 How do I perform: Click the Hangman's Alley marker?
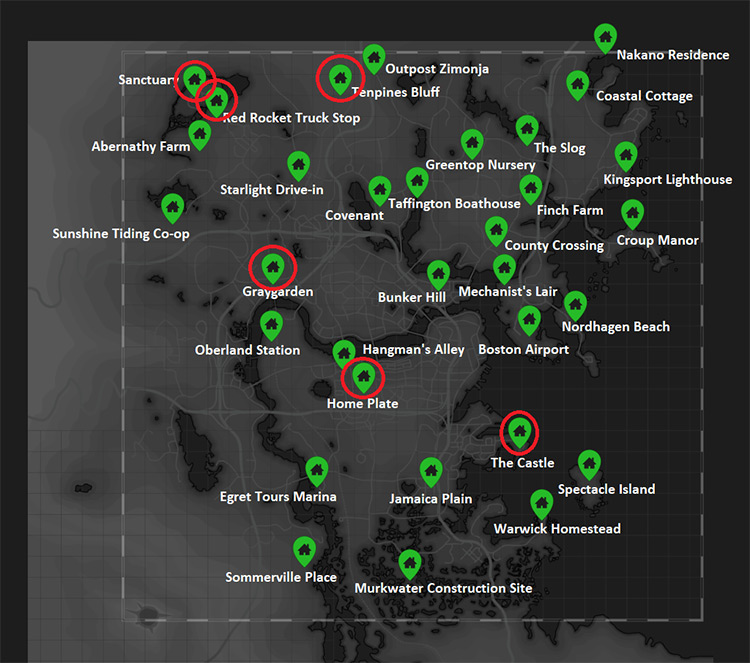tap(343, 353)
